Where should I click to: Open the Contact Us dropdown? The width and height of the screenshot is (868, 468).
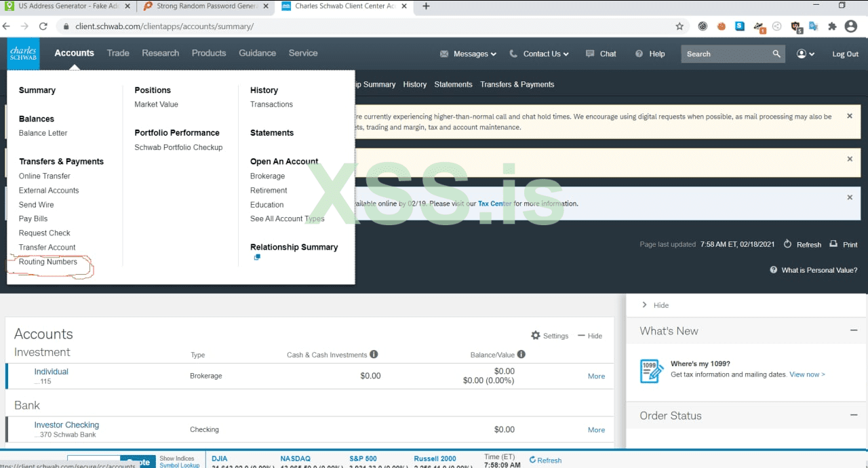click(x=539, y=54)
